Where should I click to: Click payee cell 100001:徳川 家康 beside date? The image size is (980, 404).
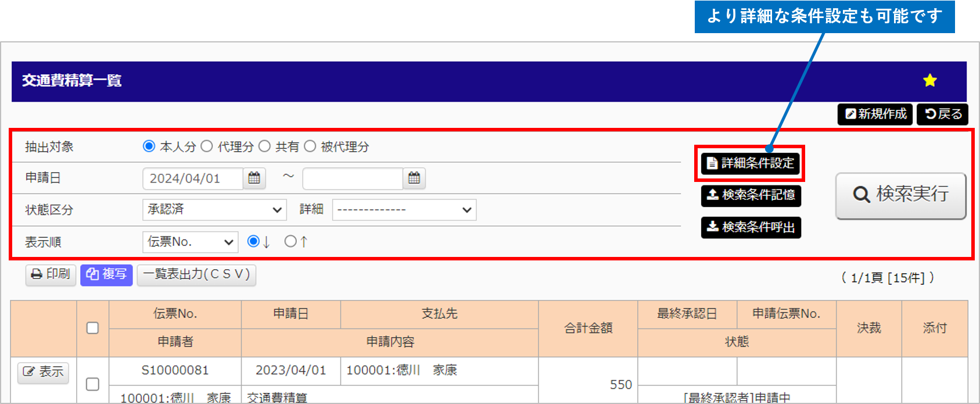coord(439,371)
